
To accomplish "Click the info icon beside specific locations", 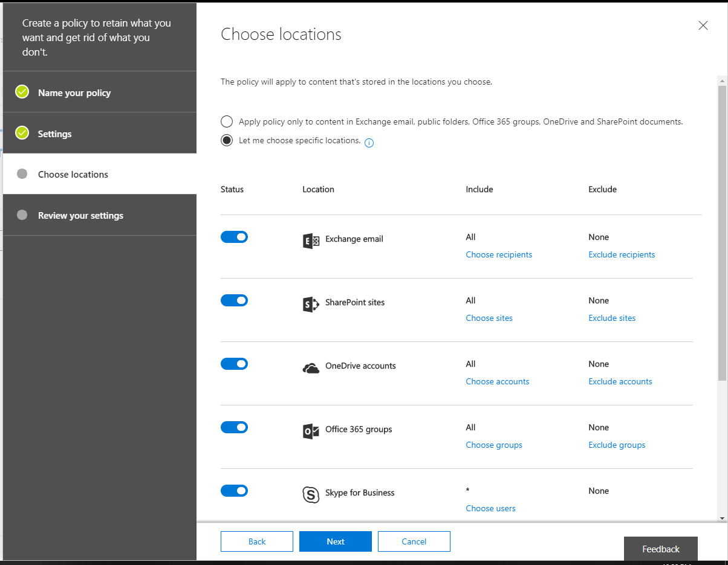I will pos(369,143).
